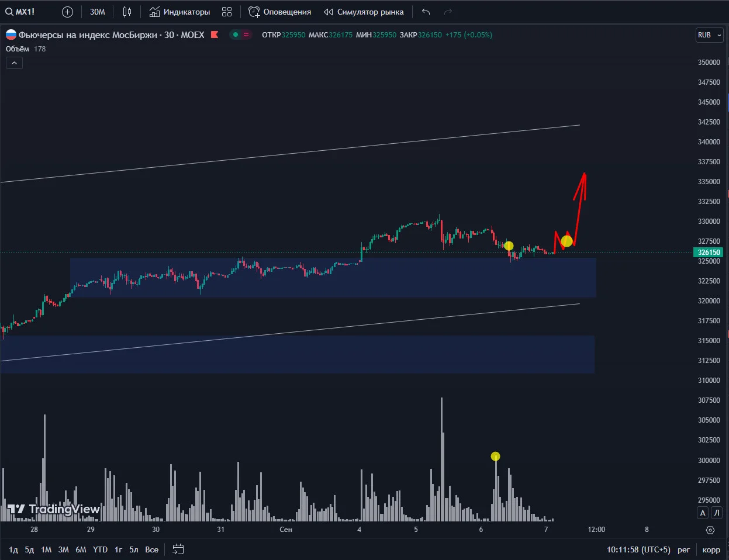Select the Все date range
The height and width of the screenshot is (560, 729).
point(152,549)
